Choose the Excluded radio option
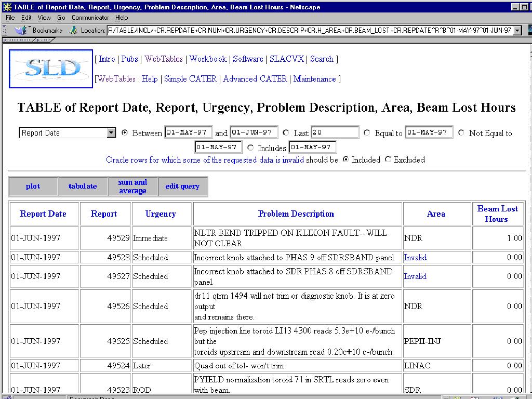532x399 pixels. click(388, 160)
